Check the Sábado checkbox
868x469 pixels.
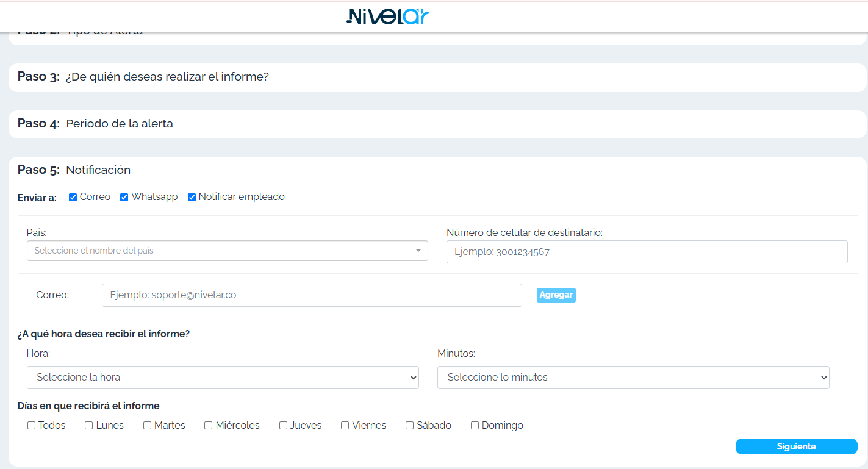[410, 426]
